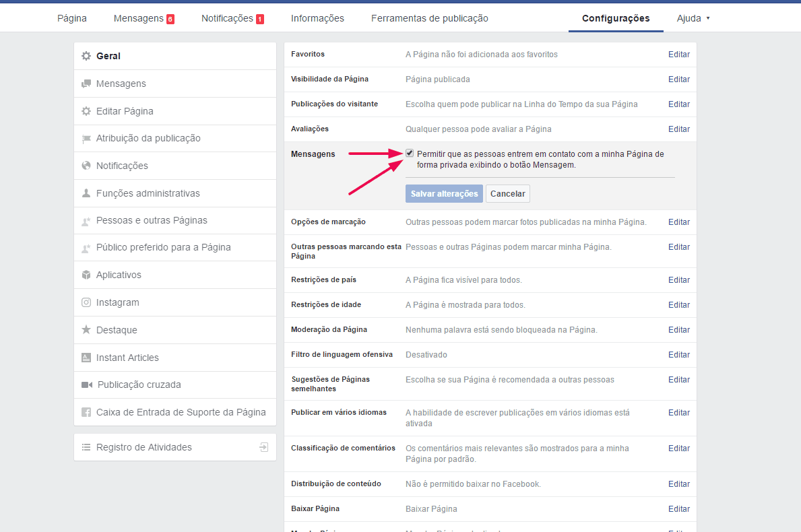This screenshot has height=532, width=801.
Task: Switch to the Página tab
Action: (72, 18)
